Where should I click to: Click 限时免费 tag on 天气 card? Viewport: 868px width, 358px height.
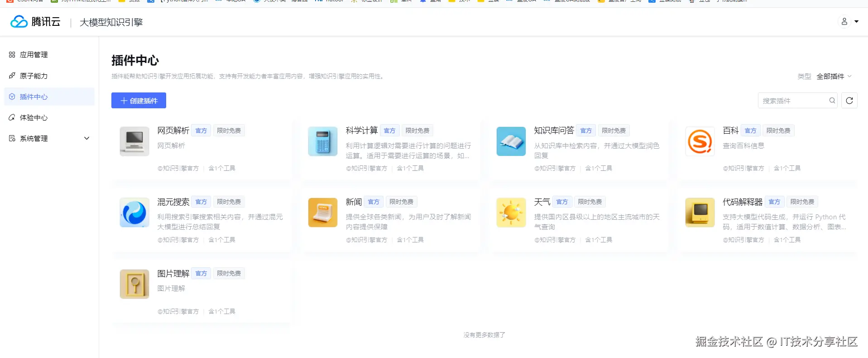tap(590, 202)
